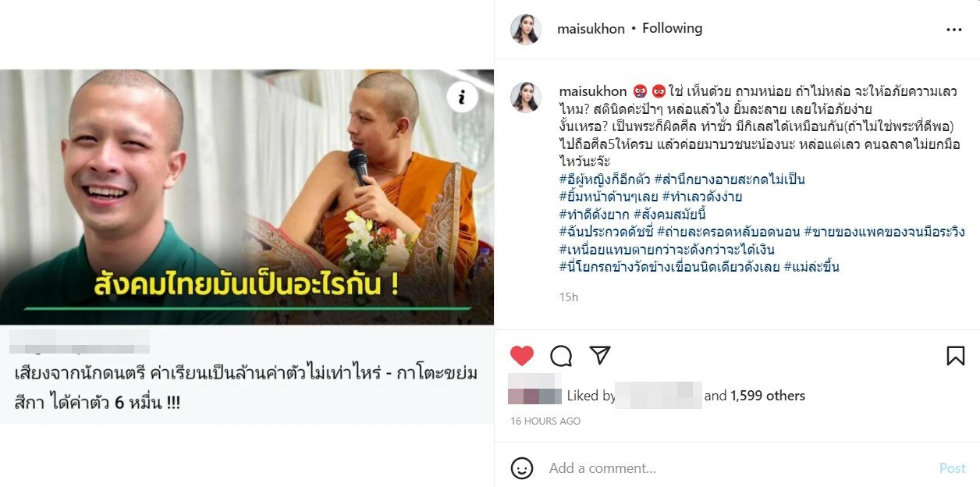The height and width of the screenshot is (487, 980).
Task: Click the liker avatar thumbnails
Action: [x=534, y=396]
